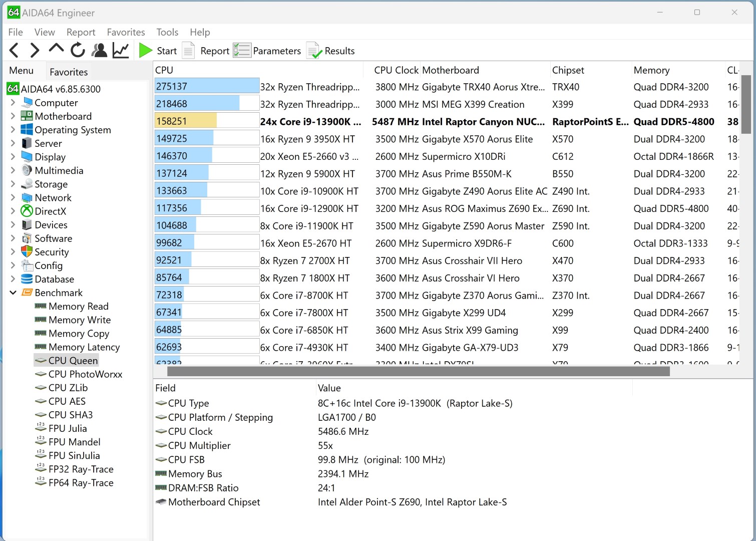Viewport: 756px width, 541px height.
Task: Click the Devices node icon
Action: pos(27,224)
